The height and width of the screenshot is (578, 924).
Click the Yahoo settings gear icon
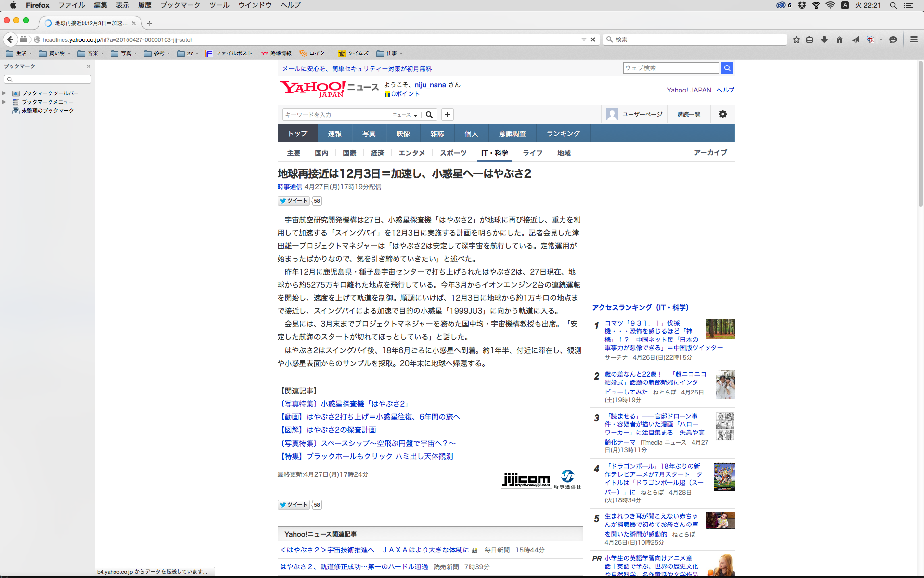pyautogui.click(x=722, y=114)
